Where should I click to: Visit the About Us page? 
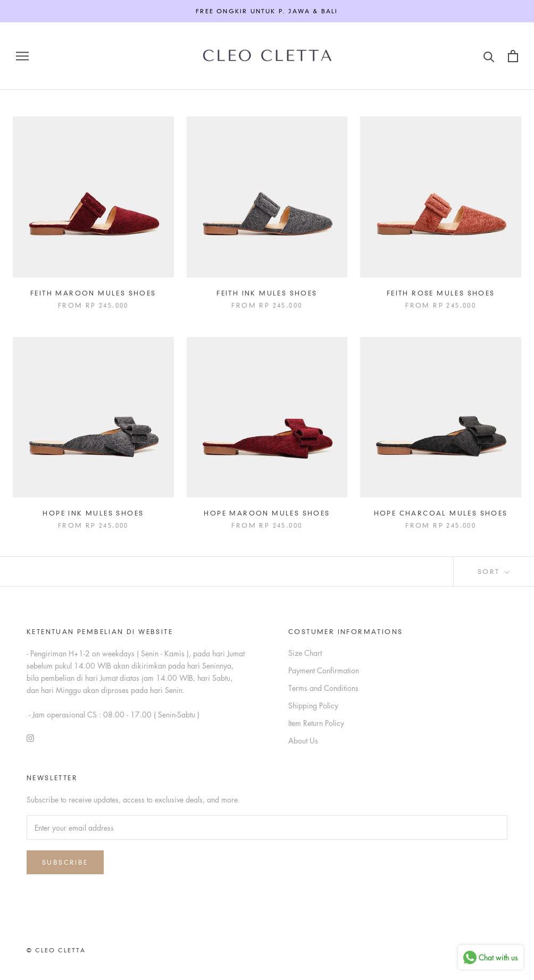(x=303, y=741)
